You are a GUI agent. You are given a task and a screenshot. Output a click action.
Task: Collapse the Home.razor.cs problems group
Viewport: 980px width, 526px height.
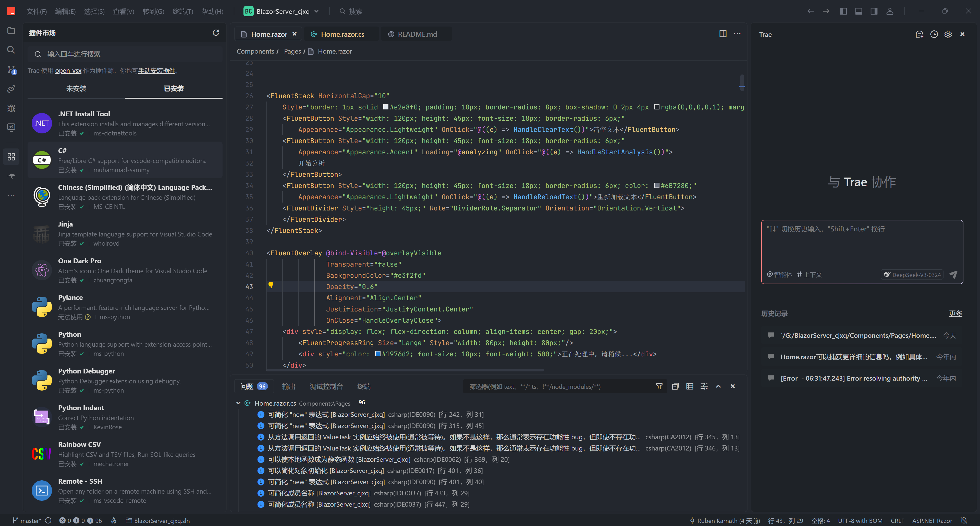[x=238, y=403]
